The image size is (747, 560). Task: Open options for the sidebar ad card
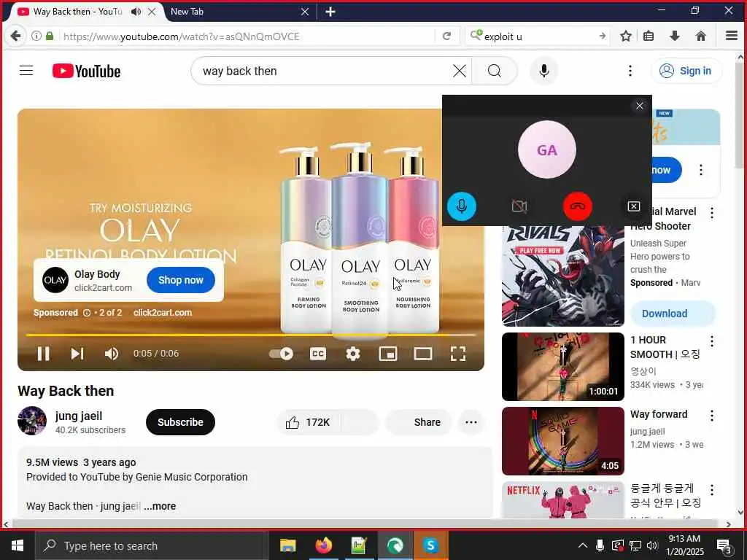pos(701,170)
